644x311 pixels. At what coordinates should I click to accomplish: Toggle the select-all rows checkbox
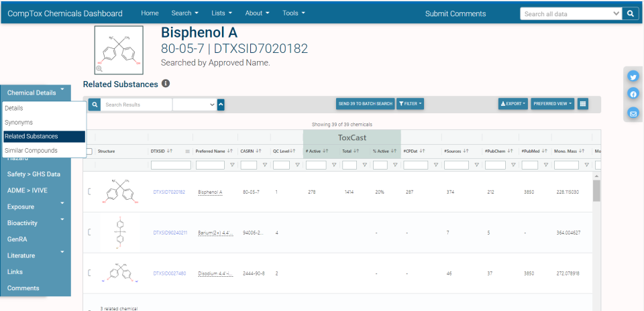(x=89, y=151)
